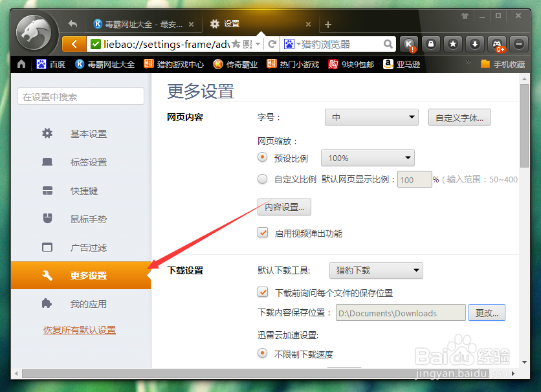This screenshot has width=541, height=392.
Task: Open the more options three-dot toolbar icon
Action: pyautogui.click(x=519, y=44)
